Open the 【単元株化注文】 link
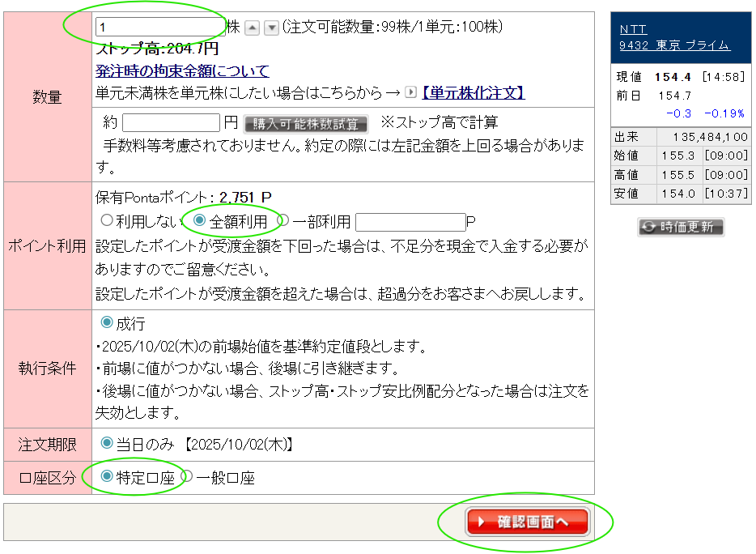Viewport: 756px width, 554px height. 472,93
